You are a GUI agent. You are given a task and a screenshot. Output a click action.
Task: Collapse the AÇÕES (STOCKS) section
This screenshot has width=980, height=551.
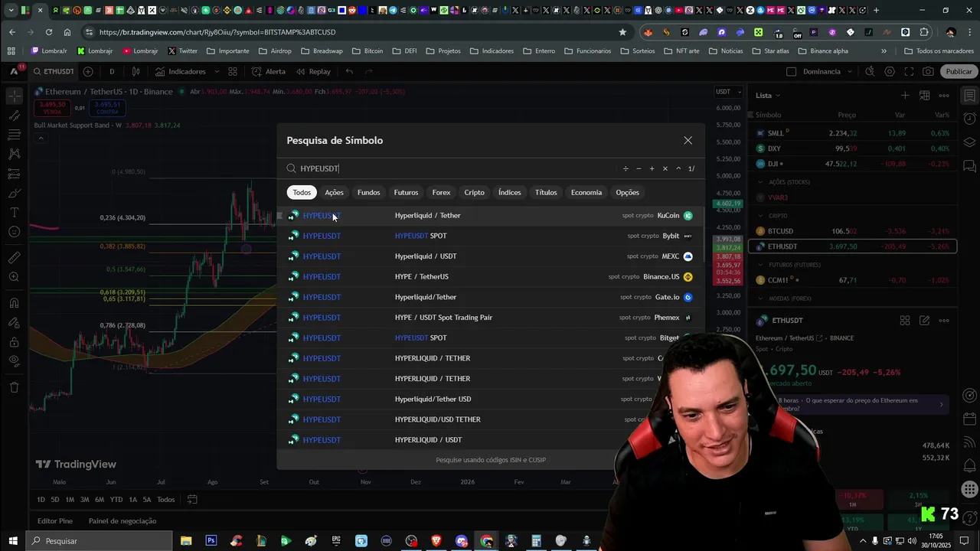tap(760, 182)
